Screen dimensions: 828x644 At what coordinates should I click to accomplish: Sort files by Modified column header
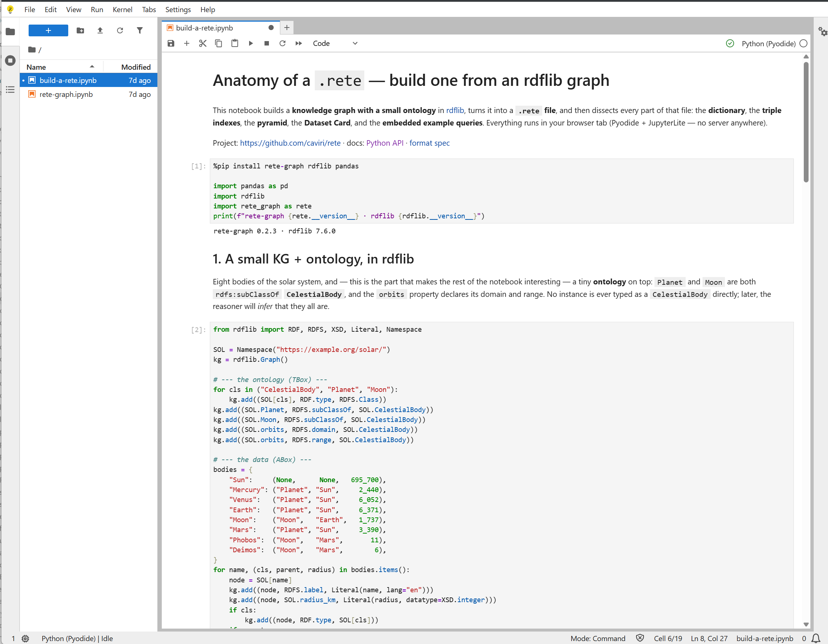(131, 67)
